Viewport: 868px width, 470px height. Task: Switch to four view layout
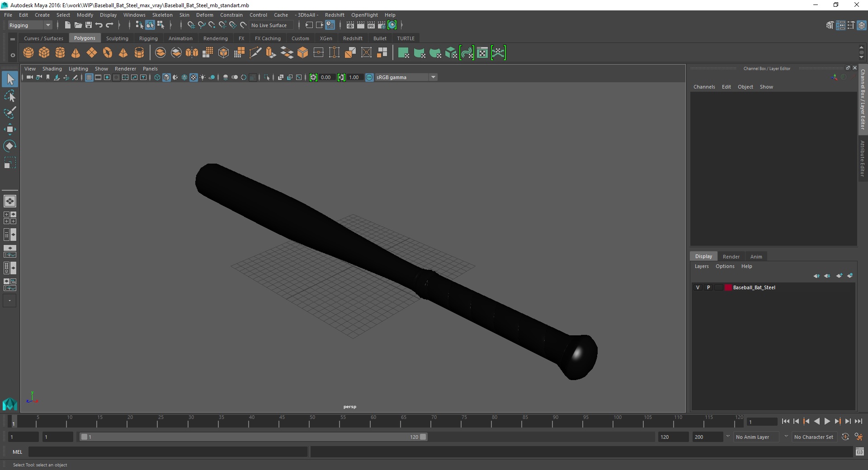[x=10, y=218]
